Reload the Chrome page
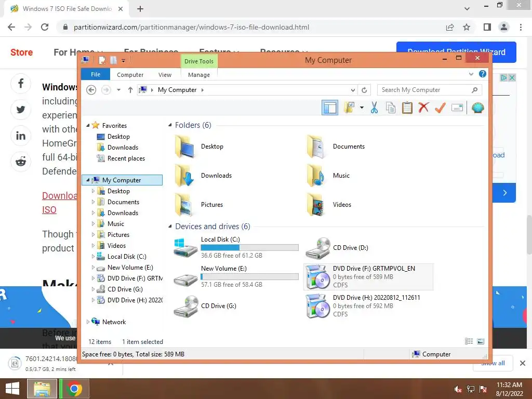532x399 pixels. click(45, 27)
